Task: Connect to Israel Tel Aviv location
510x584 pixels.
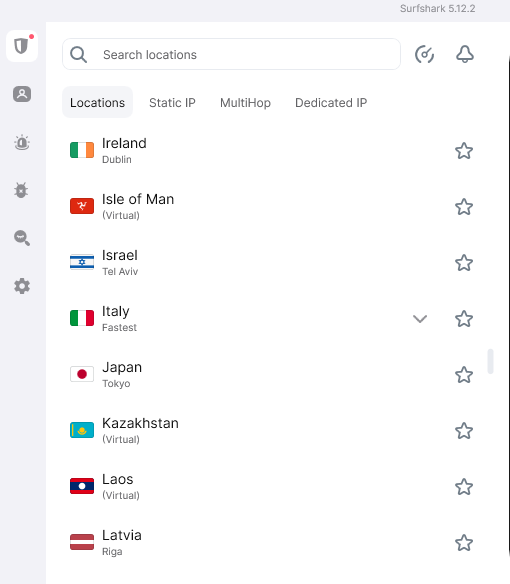Action: tap(253, 263)
